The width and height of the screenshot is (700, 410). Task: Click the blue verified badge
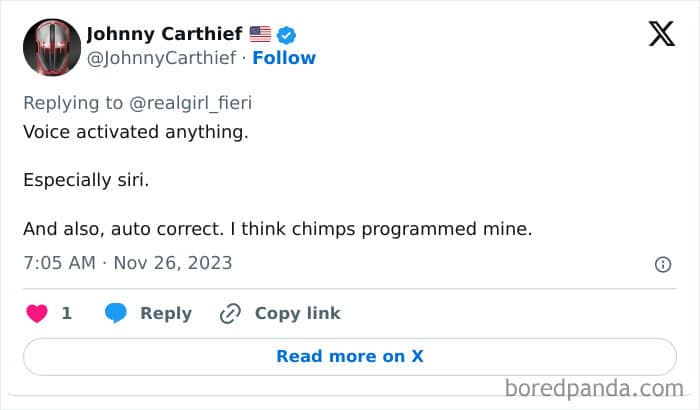(287, 35)
